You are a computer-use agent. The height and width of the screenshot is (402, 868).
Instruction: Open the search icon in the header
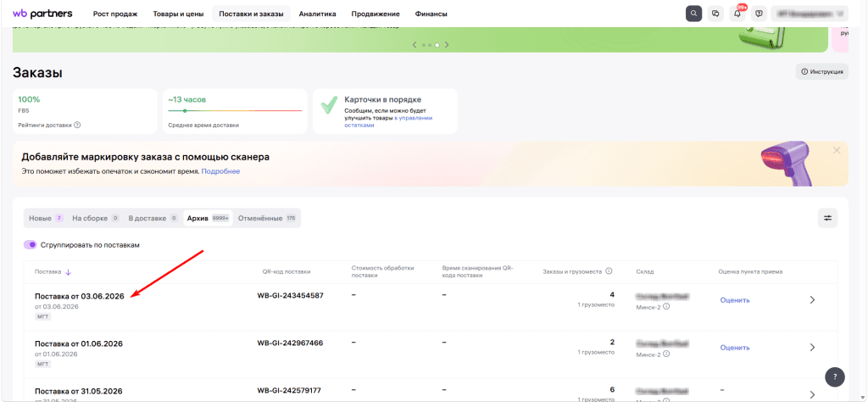pyautogui.click(x=693, y=14)
